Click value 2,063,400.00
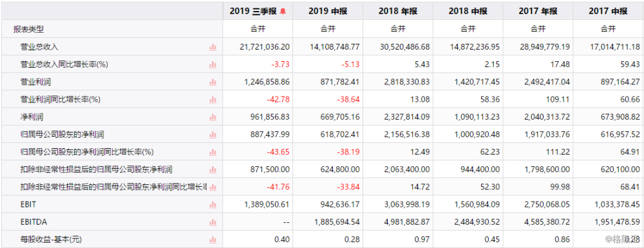644x248 pixels. 407,169
